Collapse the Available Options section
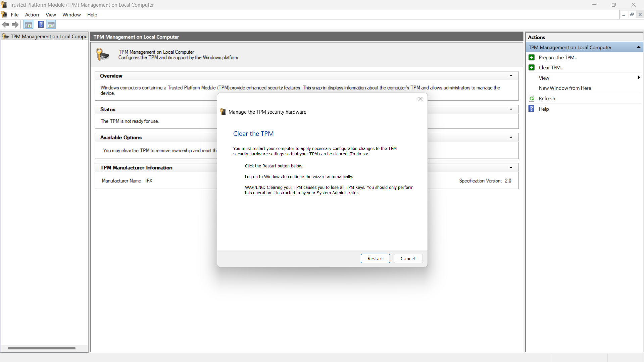The image size is (644, 362). tap(511, 137)
